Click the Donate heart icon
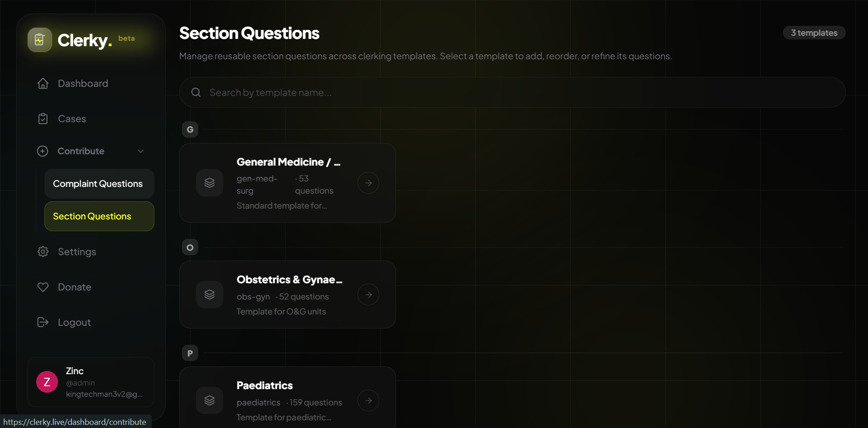Screen dimensions: 868x428 click(43, 287)
